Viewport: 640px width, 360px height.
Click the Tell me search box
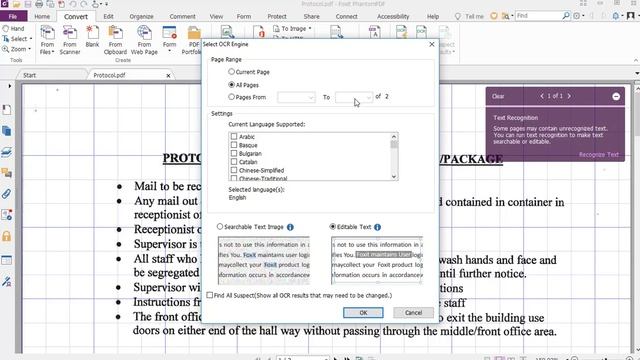tap(469, 16)
